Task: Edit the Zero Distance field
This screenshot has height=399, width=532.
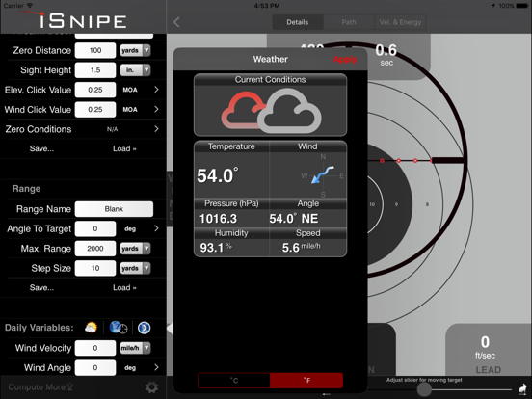Action: click(95, 50)
